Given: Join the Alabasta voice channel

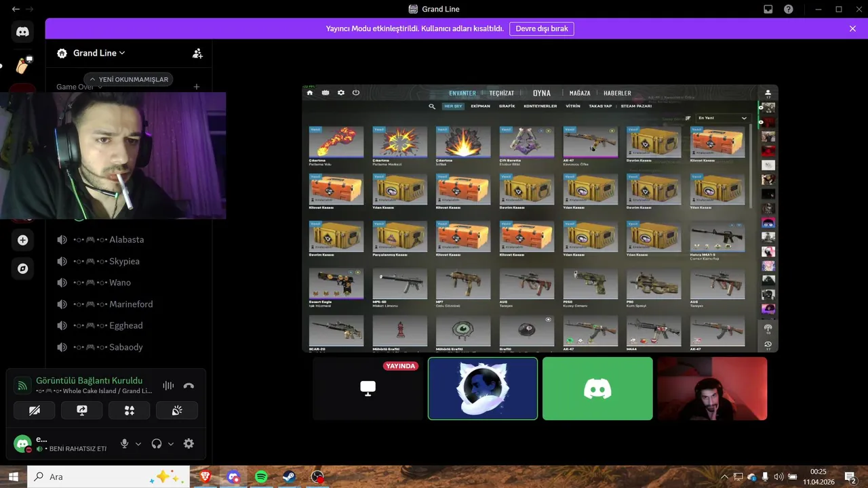Looking at the screenshot, I should [x=129, y=239].
